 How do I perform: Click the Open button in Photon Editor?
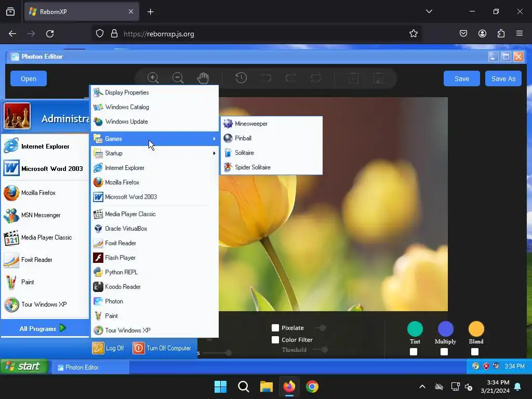[x=29, y=79]
